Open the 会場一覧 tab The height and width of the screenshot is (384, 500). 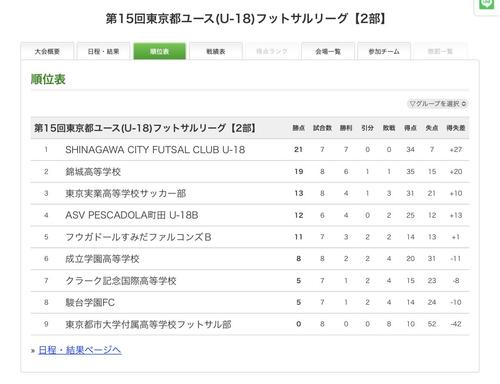[x=328, y=51]
